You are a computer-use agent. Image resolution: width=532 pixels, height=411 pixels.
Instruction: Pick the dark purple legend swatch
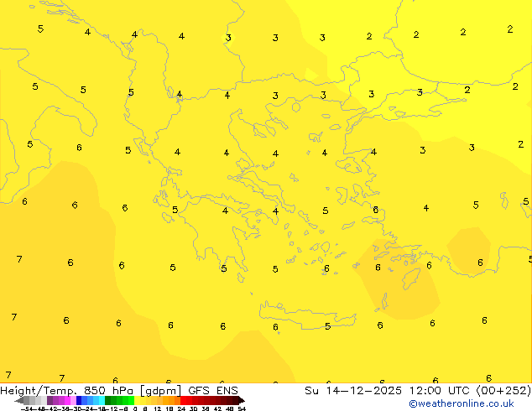coord(50,400)
